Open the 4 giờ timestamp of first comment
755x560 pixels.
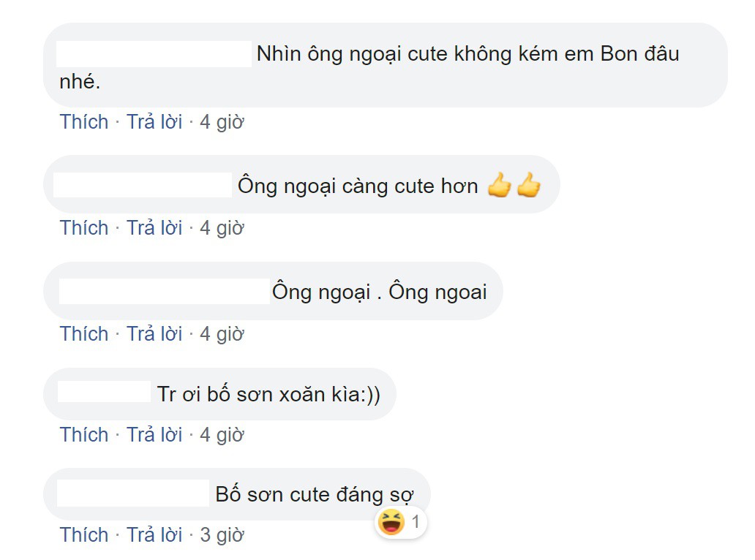click(x=222, y=122)
